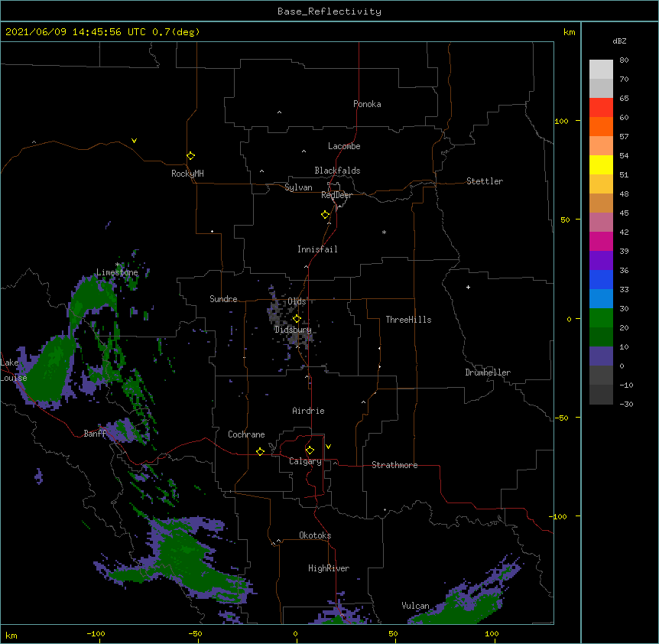Image resolution: width=659 pixels, height=644 pixels.
Task: Pick the red 65 dBZ legend swatch
Action: tap(601, 108)
